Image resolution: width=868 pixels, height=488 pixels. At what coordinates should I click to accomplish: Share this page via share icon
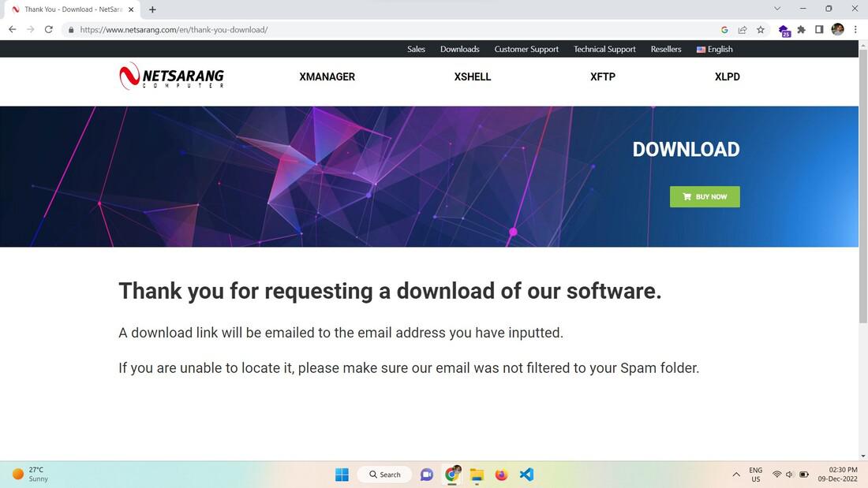click(743, 30)
